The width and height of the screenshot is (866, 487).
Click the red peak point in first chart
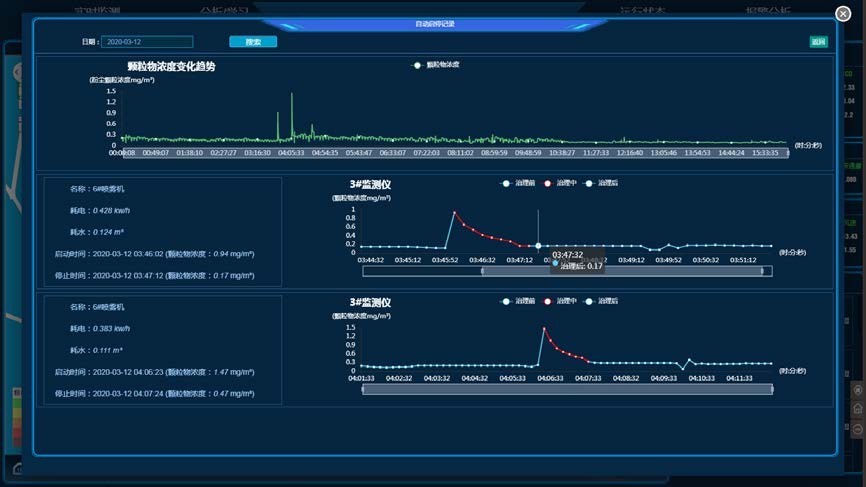pos(454,212)
